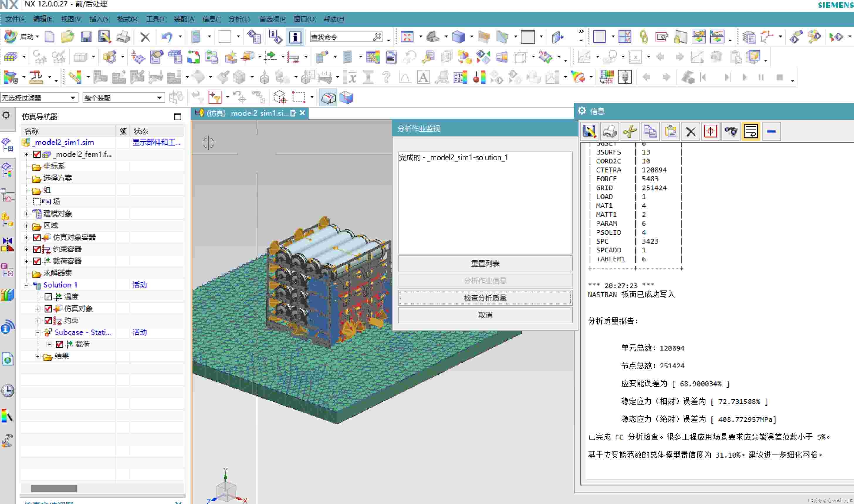Check the 温度 checkbox under Solution 1

[48, 297]
